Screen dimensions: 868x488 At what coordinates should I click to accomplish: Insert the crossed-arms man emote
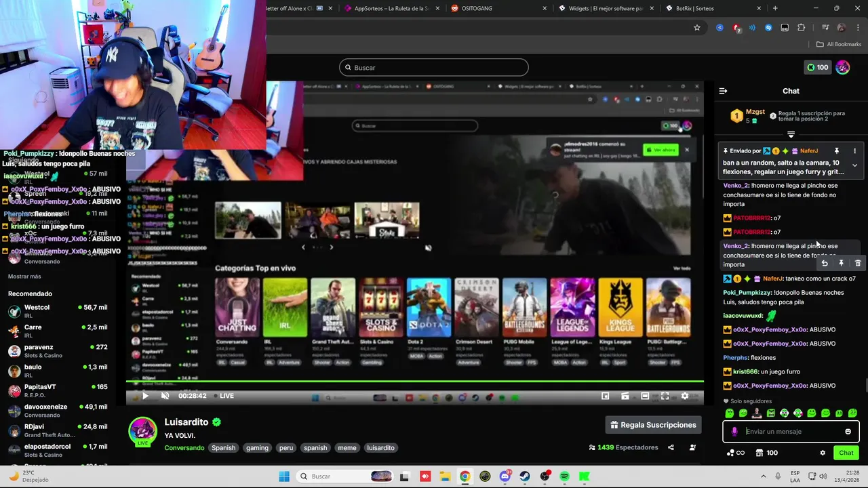point(757,413)
